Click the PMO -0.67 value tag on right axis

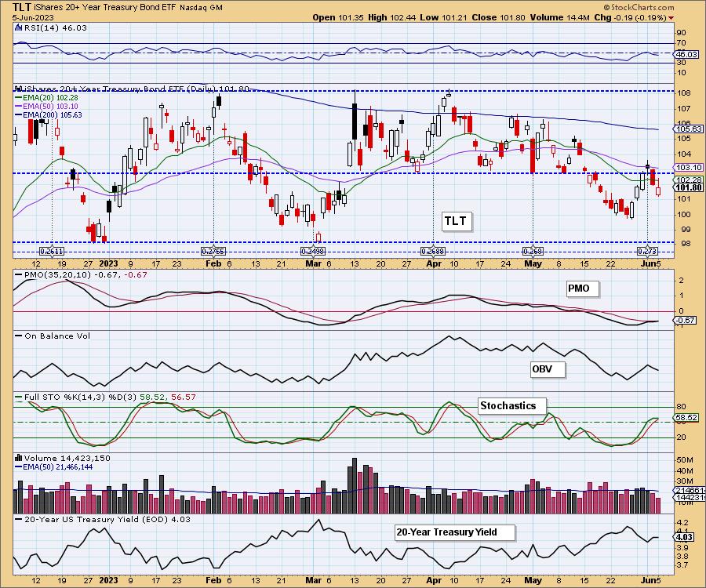(x=686, y=321)
